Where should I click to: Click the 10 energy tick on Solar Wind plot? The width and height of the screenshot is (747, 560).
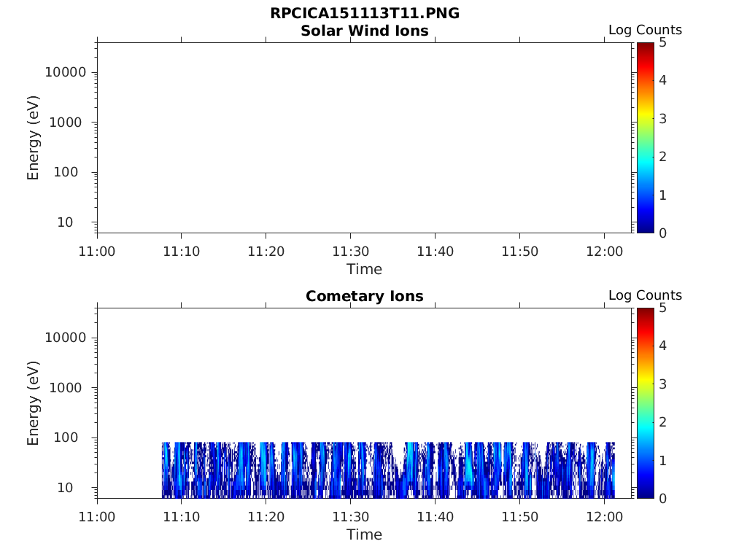click(x=65, y=222)
